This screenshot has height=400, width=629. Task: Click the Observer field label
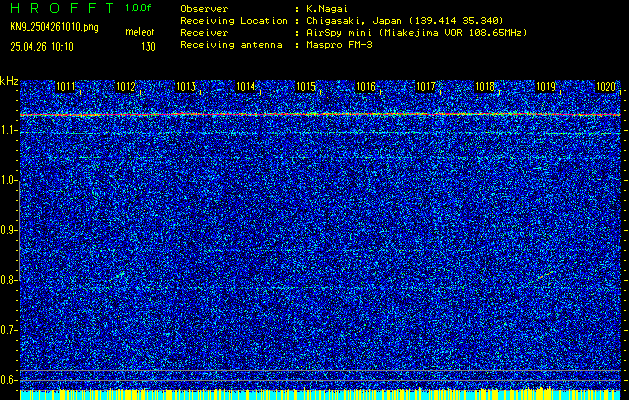click(204, 9)
